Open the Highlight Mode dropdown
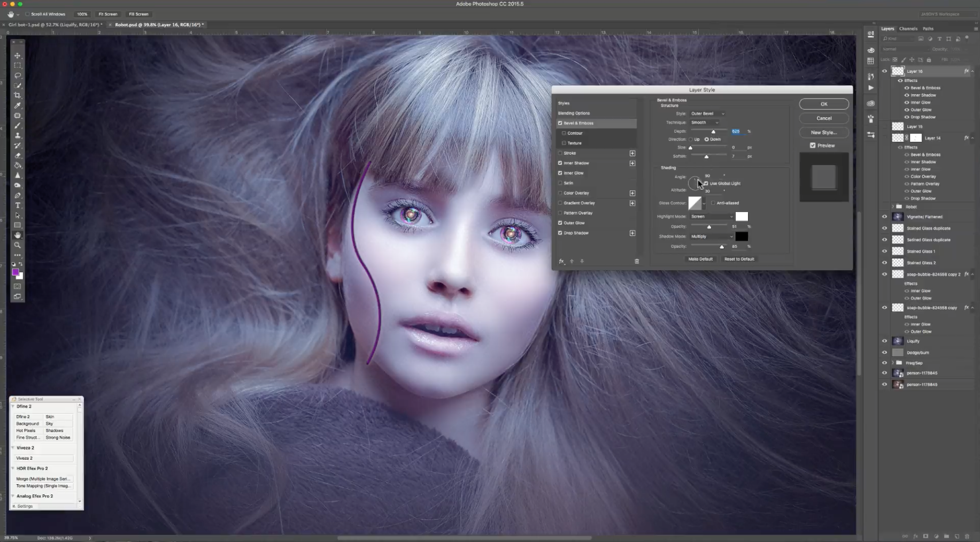The width and height of the screenshot is (980, 542). [x=712, y=216]
